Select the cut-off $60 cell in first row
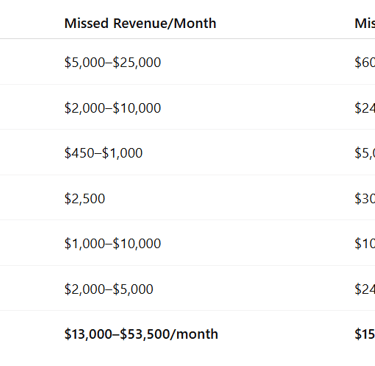 [365, 62]
